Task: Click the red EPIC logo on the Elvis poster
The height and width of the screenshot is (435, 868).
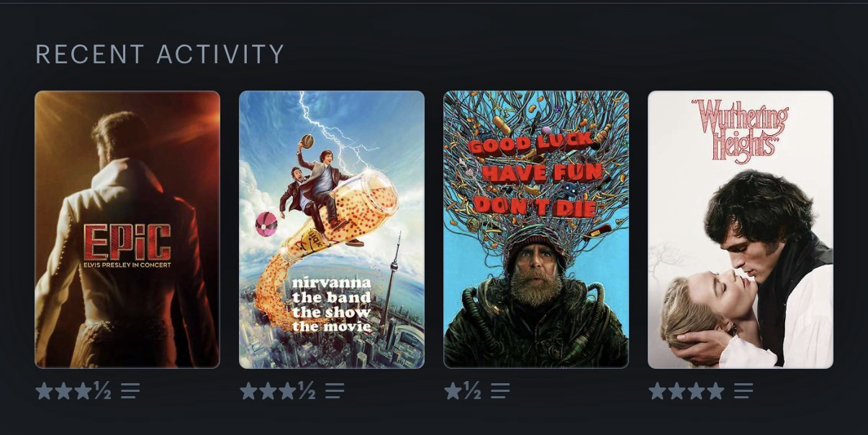Action: click(127, 242)
